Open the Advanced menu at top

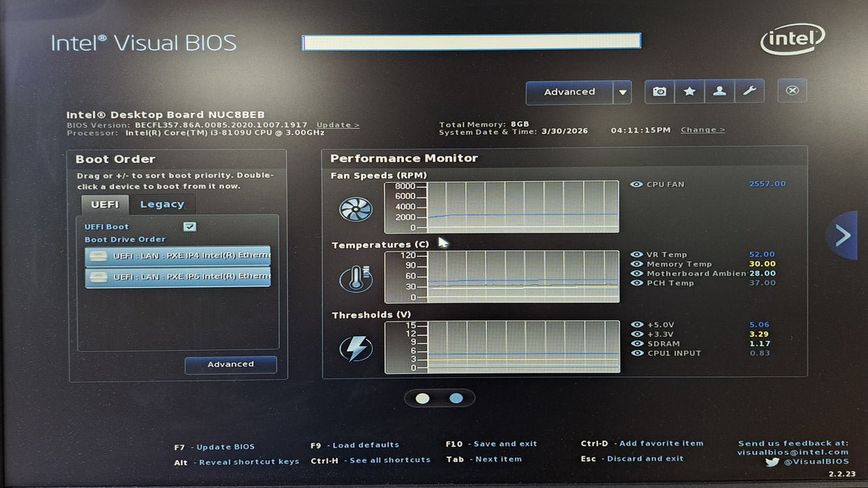[569, 92]
